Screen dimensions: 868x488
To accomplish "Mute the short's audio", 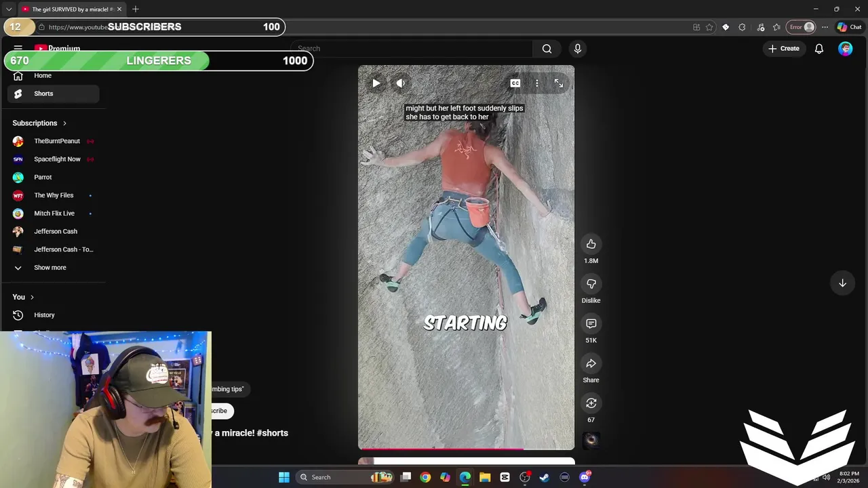I will pyautogui.click(x=401, y=83).
